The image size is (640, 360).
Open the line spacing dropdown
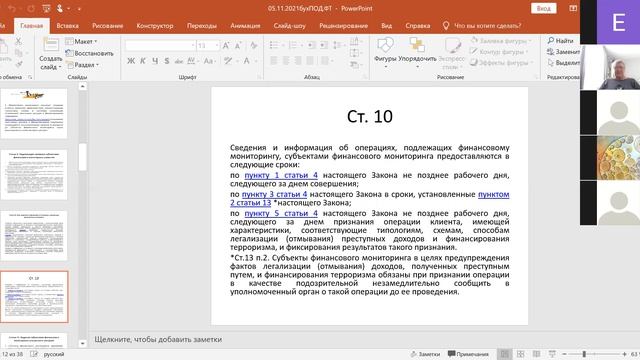pos(339,45)
